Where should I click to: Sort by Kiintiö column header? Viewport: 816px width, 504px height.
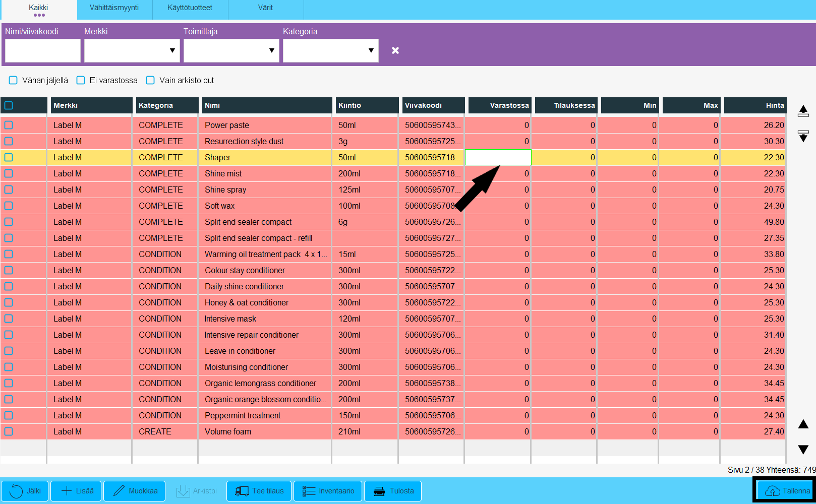pos(367,105)
